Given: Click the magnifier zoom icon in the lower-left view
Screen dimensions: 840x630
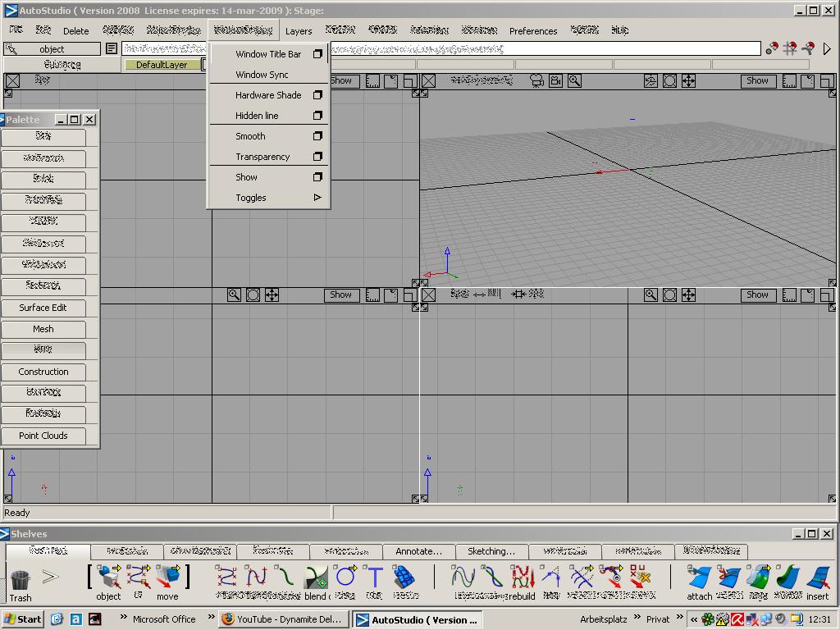Looking at the screenshot, I should [234, 294].
